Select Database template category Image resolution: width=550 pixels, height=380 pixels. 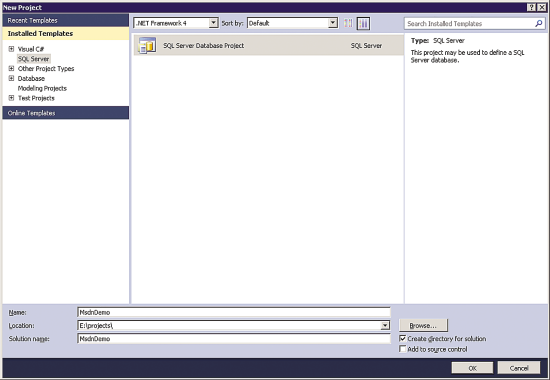(x=31, y=78)
